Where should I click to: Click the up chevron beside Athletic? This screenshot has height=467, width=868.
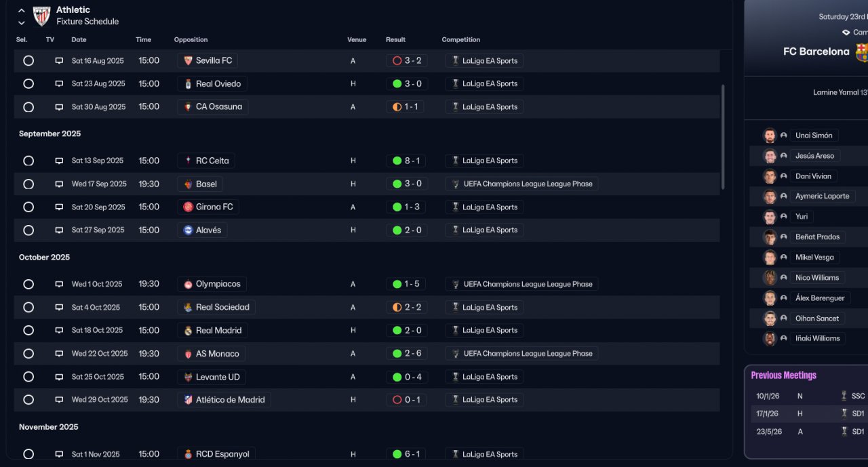pyautogui.click(x=22, y=11)
